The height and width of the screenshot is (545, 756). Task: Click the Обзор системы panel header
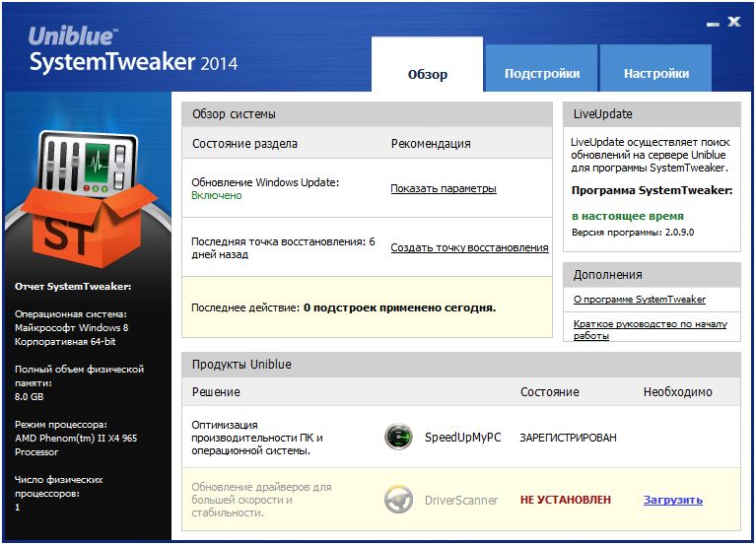[x=367, y=114]
